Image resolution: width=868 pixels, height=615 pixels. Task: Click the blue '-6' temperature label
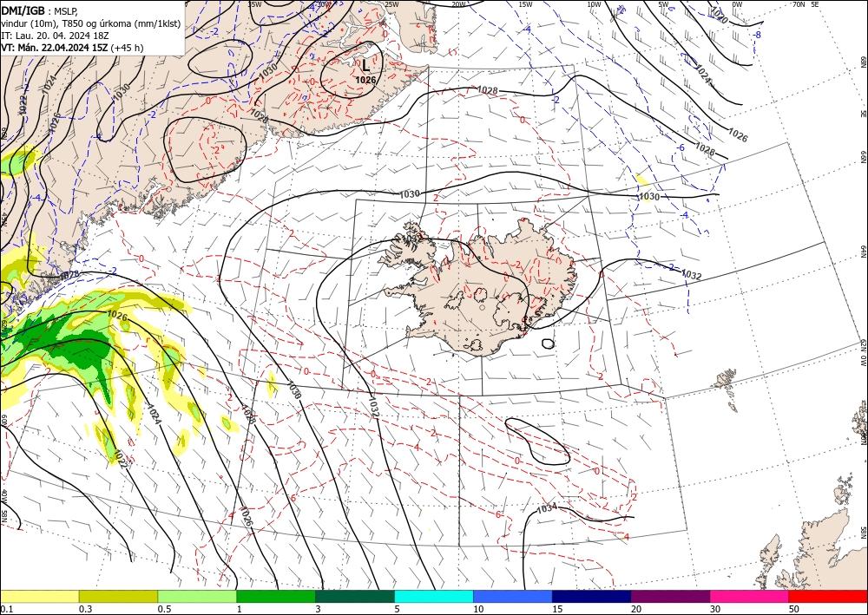tap(681, 147)
